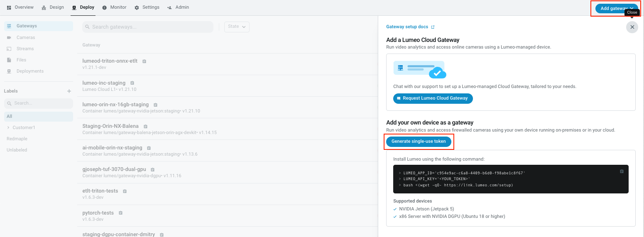The height and width of the screenshot is (237, 644).
Task: Click the Gateway column header
Action: 91,45
